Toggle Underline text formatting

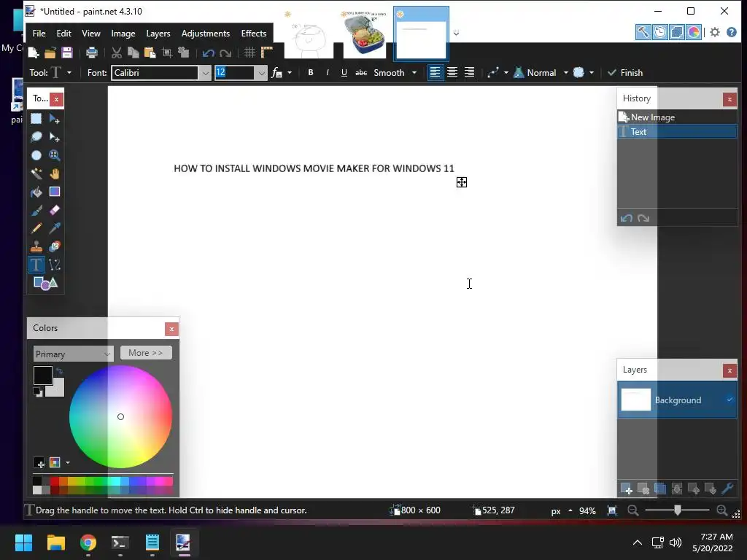[344, 72]
